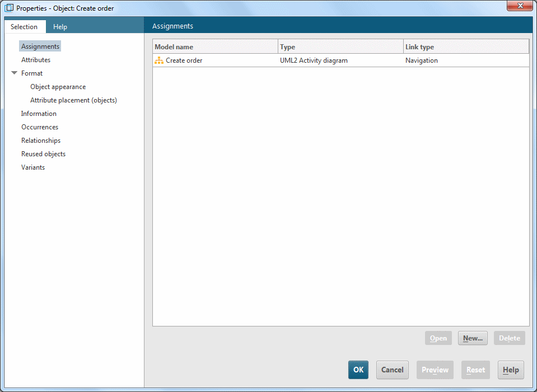The image size is (537, 392).
Task: Click the Delete button
Action: click(x=509, y=338)
